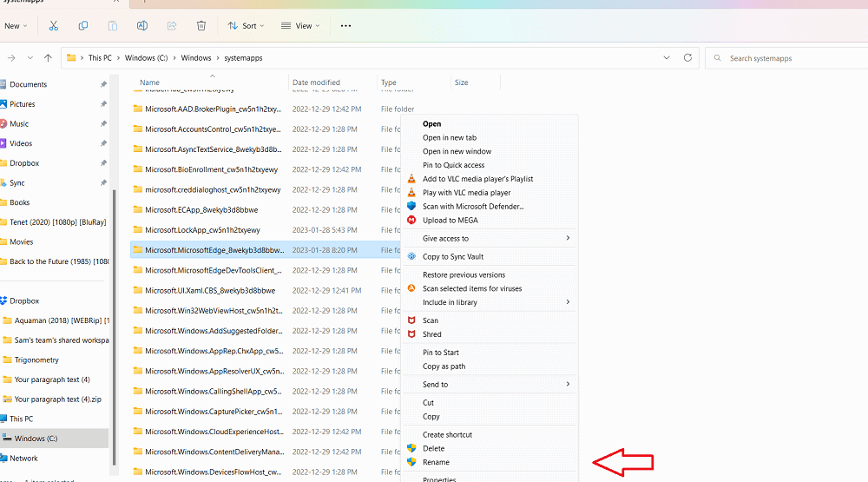Open the See more three-dots menu
Viewport: 868px width, 482px height.
tap(346, 25)
